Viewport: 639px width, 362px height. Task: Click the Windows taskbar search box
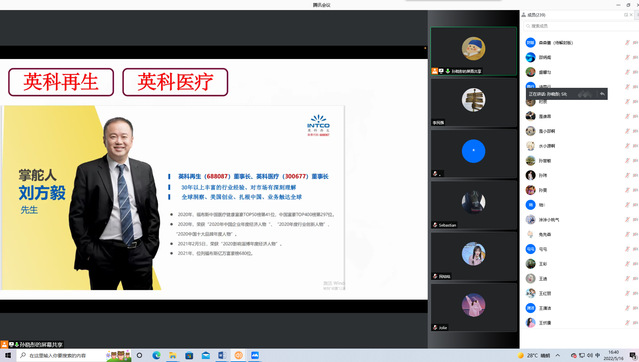pos(61,355)
